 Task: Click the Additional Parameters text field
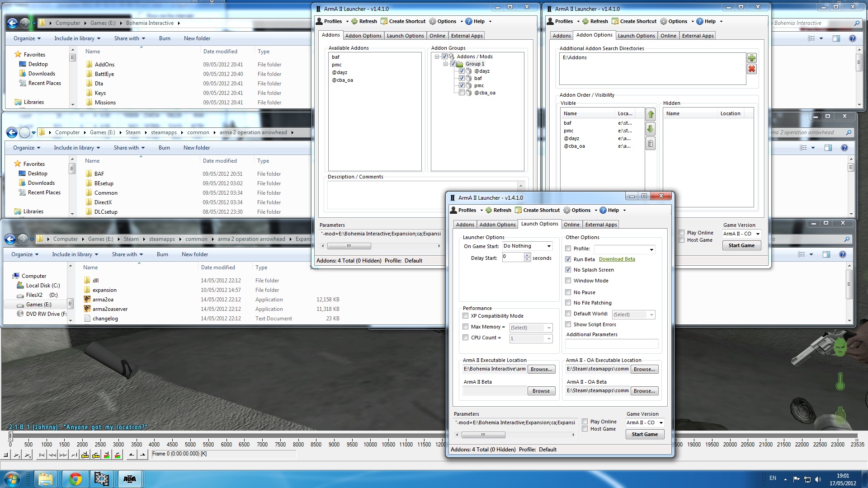tap(612, 344)
